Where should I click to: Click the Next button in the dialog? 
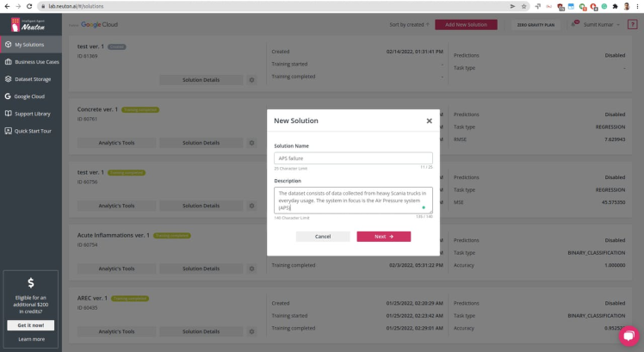384,237
